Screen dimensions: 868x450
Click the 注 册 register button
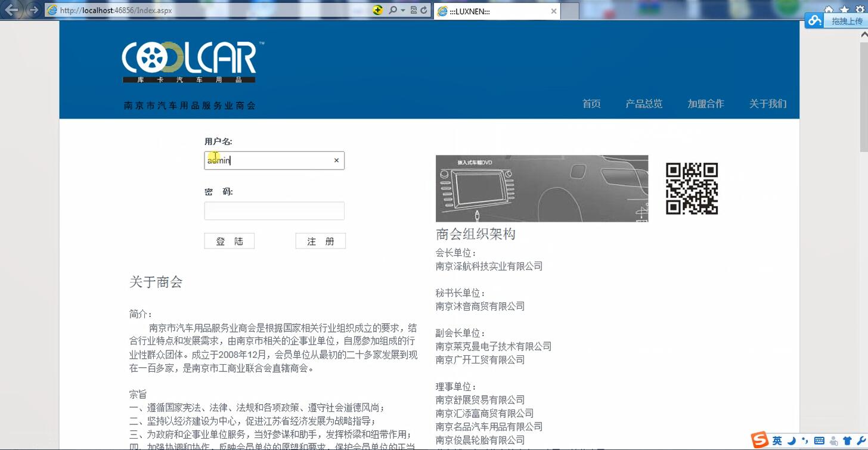(x=321, y=241)
